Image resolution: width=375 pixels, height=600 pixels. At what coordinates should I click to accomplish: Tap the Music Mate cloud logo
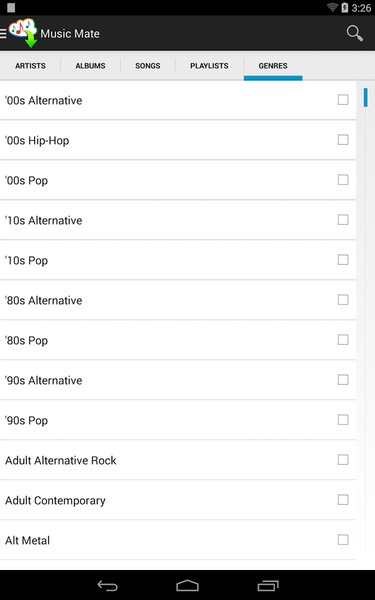click(x=24, y=33)
